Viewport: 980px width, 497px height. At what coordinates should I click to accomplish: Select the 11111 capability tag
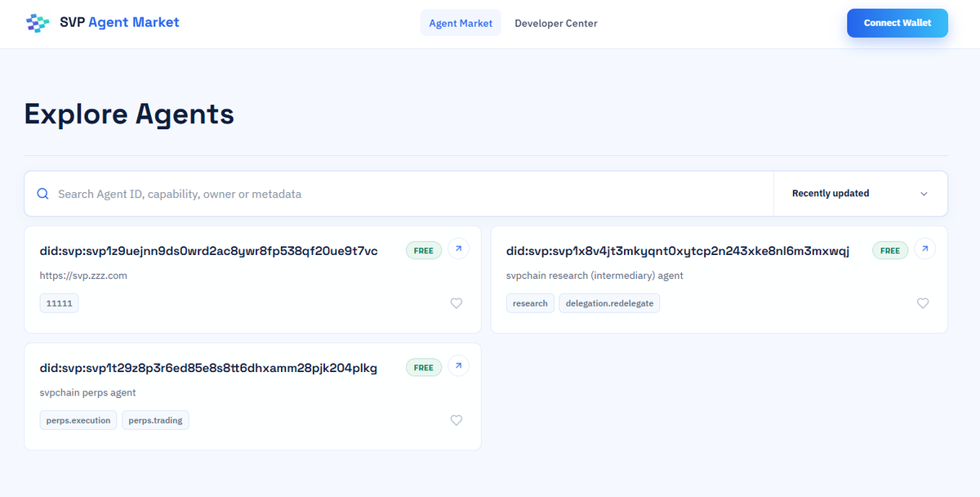tap(60, 303)
